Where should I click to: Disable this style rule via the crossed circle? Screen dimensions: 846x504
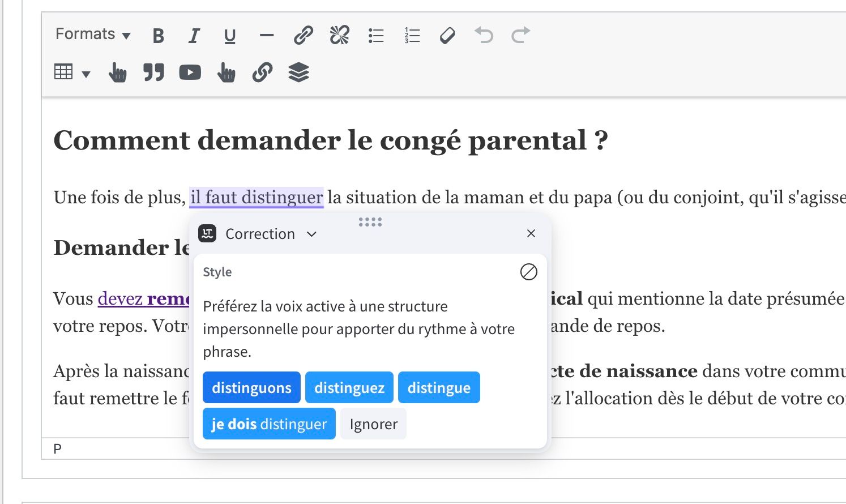point(528,272)
